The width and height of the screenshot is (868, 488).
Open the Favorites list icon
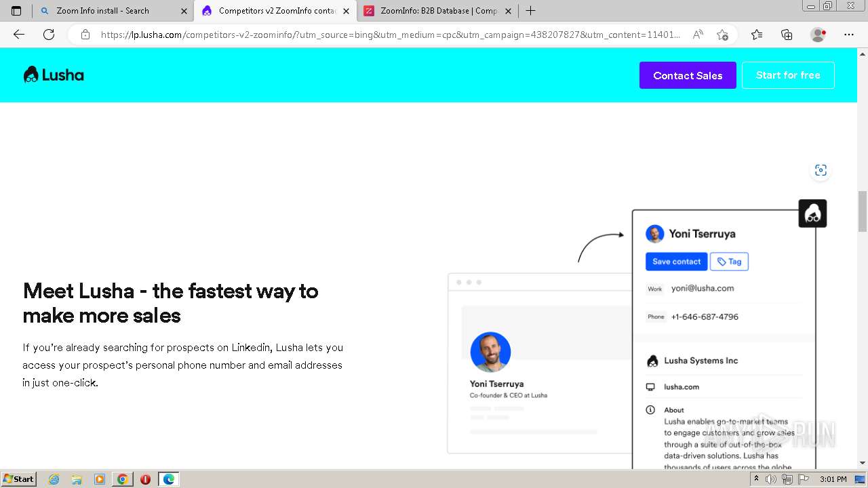click(x=757, y=35)
